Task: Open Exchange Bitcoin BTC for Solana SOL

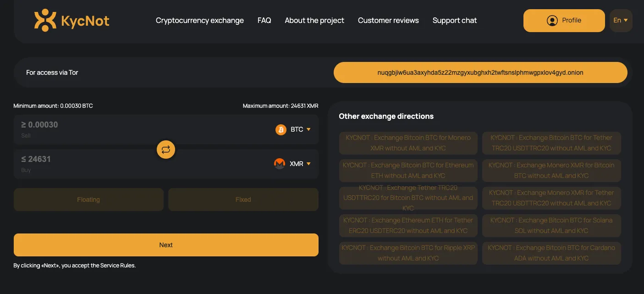Action: (551, 226)
